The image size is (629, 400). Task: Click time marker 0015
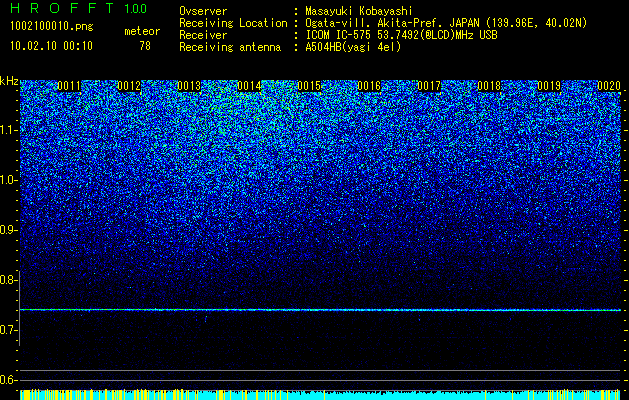tap(309, 86)
